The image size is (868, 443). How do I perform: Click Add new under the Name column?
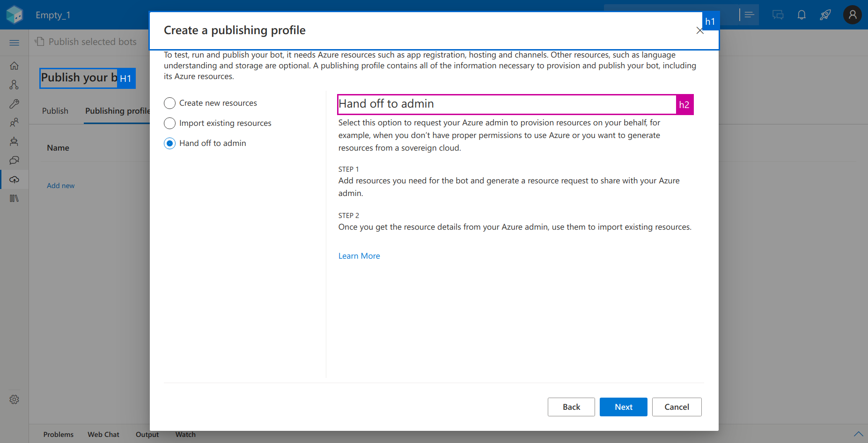coord(60,185)
